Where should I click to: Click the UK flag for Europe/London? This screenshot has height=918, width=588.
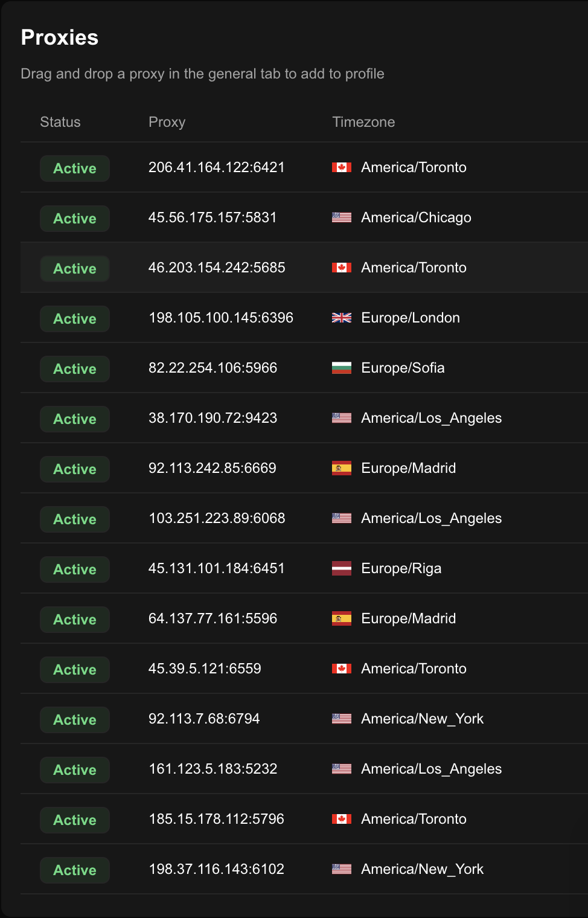[x=342, y=318]
